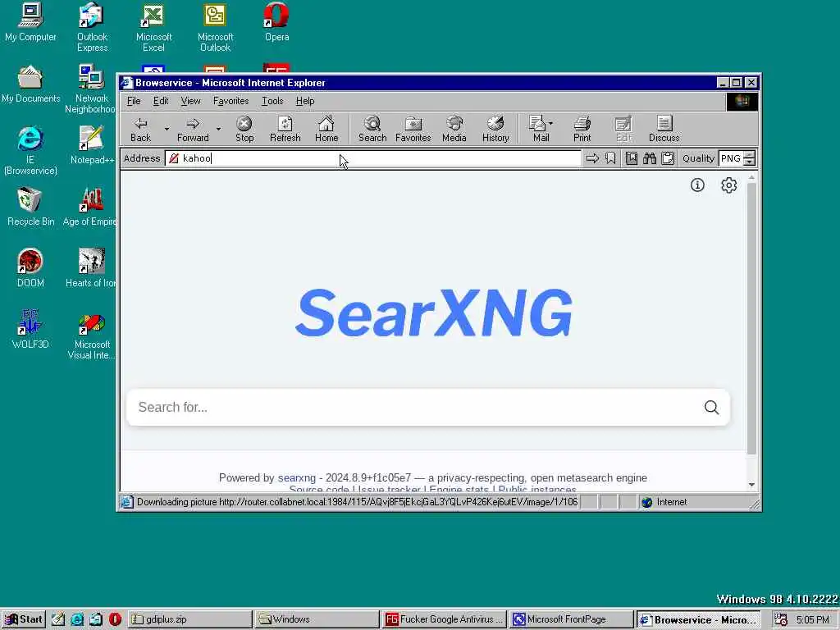Click the bookmark ribbon icon beside the Go arrow

(610, 158)
